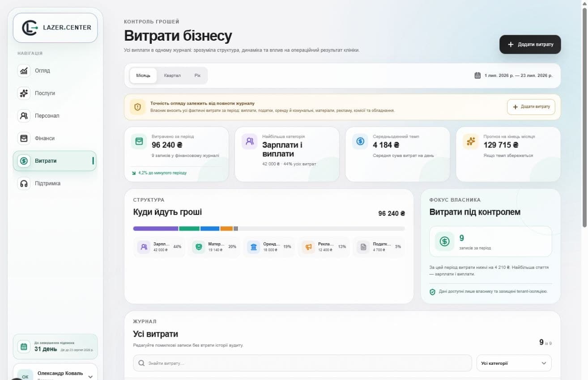Click the magnifier icon in search field
This screenshot has width=588, height=380.
(x=142, y=363)
